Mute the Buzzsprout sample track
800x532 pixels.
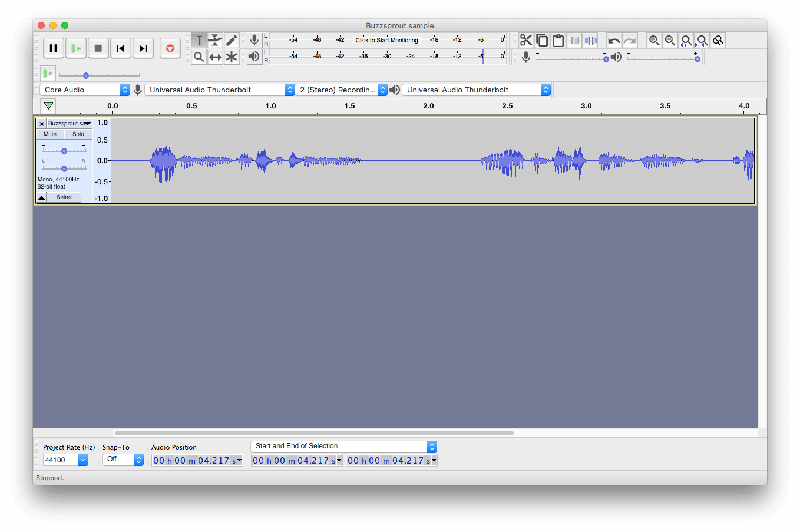(49, 134)
